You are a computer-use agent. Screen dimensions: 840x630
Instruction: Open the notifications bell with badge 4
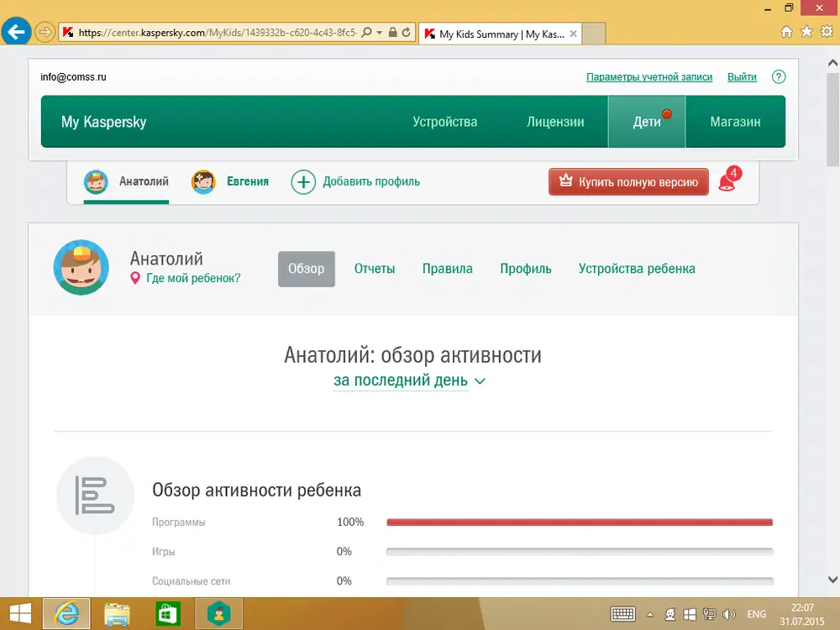(729, 179)
